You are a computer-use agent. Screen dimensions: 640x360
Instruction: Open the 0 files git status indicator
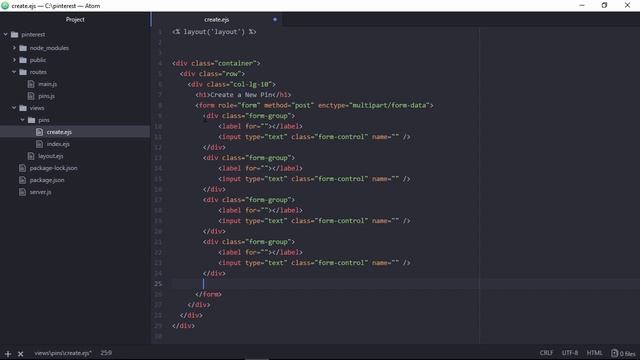[x=623, y=353]
